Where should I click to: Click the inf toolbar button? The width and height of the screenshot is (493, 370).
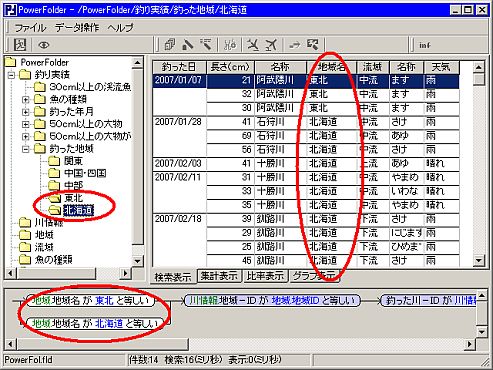(425, 45)
